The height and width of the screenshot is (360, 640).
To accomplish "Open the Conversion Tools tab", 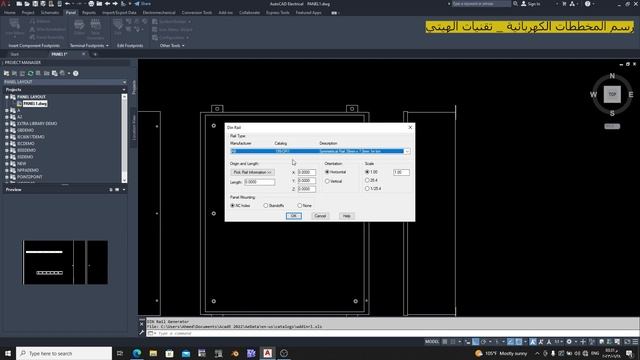I will coord(197,13).
